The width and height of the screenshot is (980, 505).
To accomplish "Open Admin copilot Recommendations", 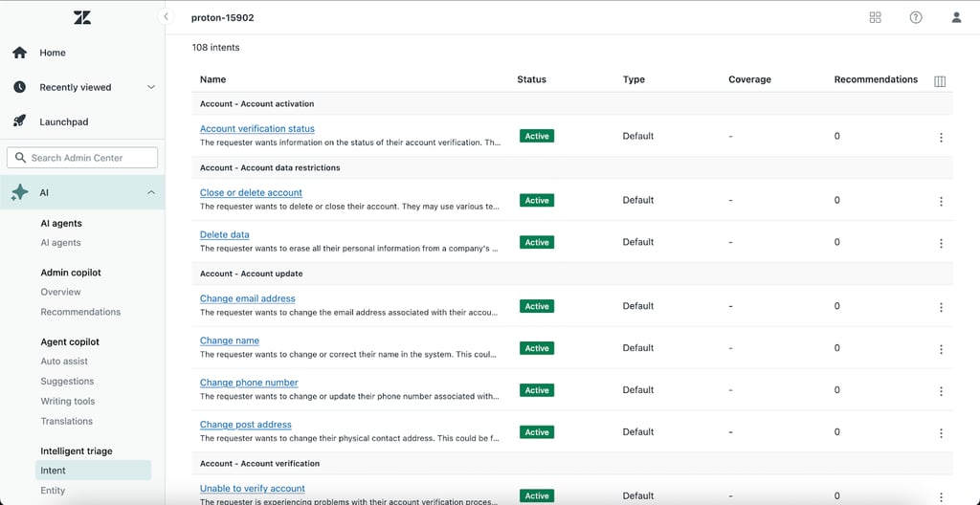I will pos(80,312).
